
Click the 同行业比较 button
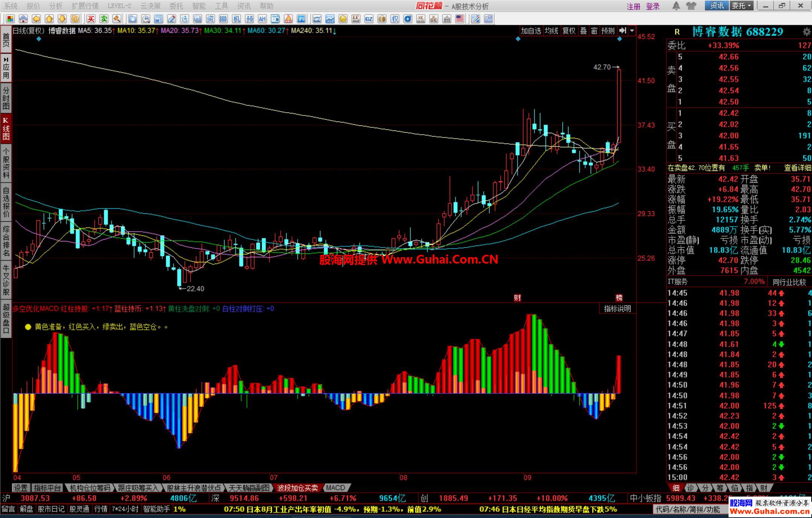coord(789,282)
